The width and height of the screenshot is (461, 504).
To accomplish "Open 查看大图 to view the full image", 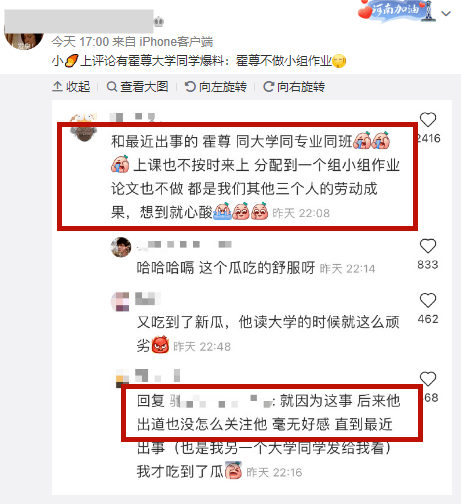I will (137, 87).
